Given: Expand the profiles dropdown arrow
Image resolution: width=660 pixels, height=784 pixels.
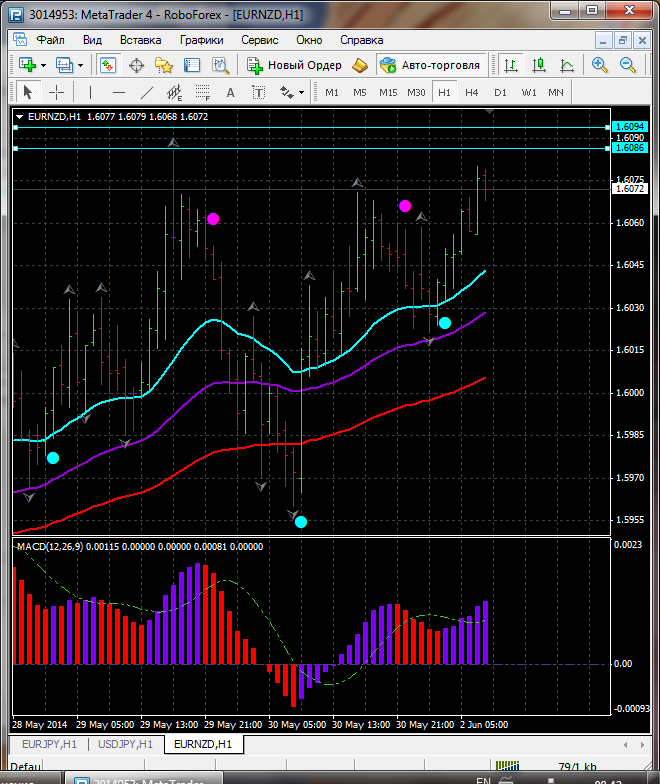Looking at the screenshot, I should (x=81, y=65).
